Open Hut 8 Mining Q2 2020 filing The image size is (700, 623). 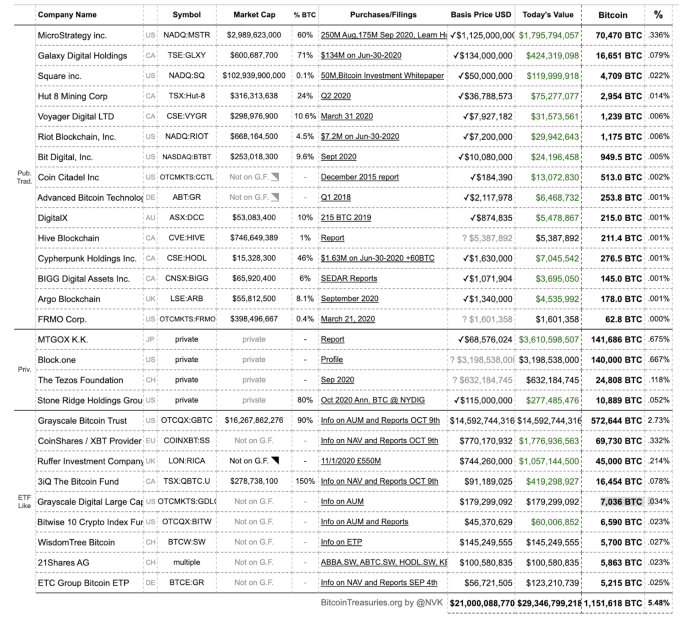(x=336, y=96)
